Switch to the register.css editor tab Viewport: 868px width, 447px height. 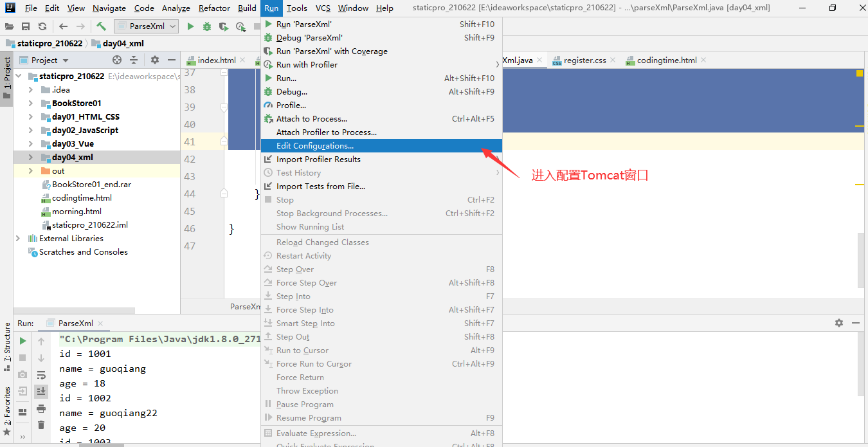coord(585,60)
